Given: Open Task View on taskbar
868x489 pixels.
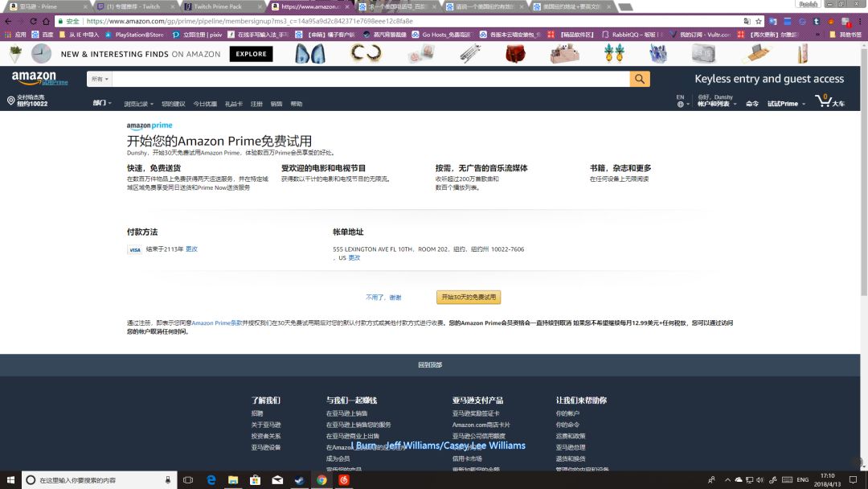Looking at the screenshot, I should coord(188,479).
